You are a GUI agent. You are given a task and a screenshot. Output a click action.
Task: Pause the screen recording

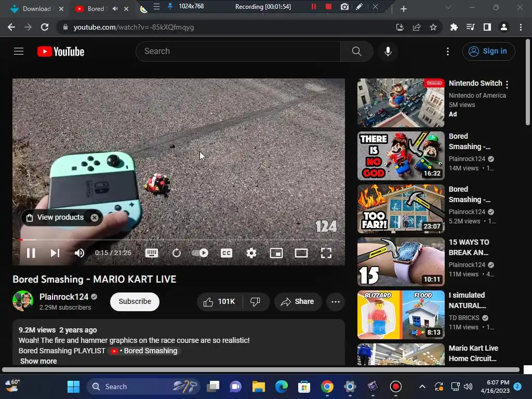click(314, 6)
